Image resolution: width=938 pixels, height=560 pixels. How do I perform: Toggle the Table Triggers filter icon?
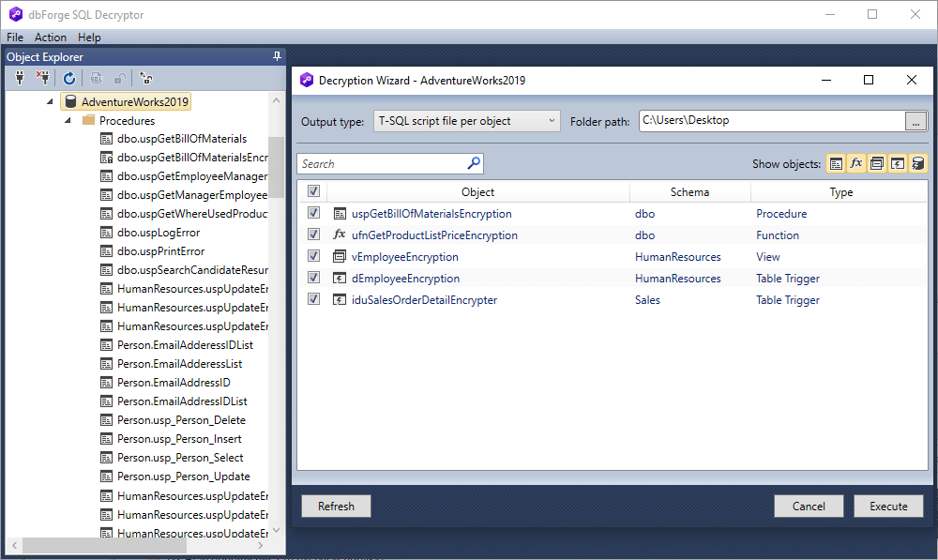897,163
